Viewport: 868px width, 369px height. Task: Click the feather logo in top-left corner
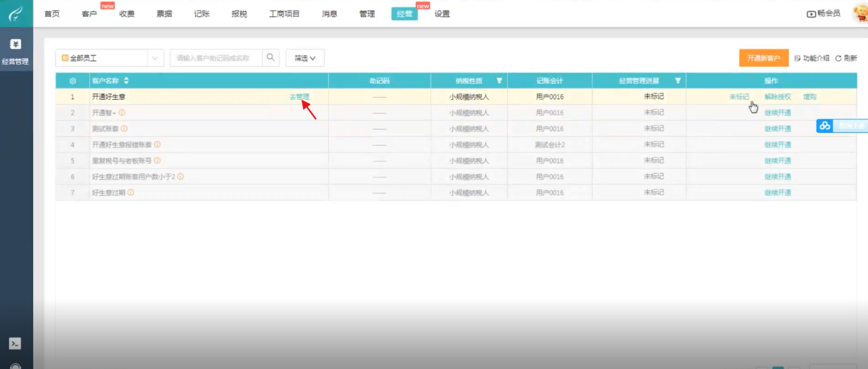[16, 13]
